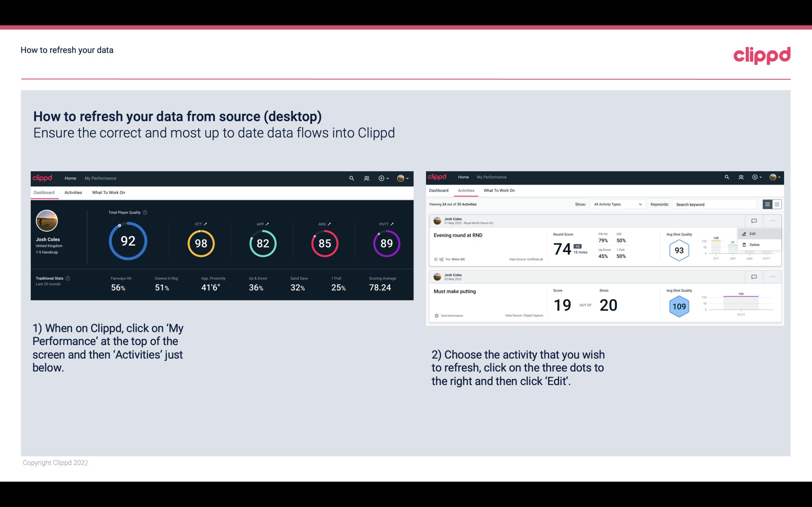Click the Clippd logo icon top right
Viewport: 812px width, 507px height.
762,55
